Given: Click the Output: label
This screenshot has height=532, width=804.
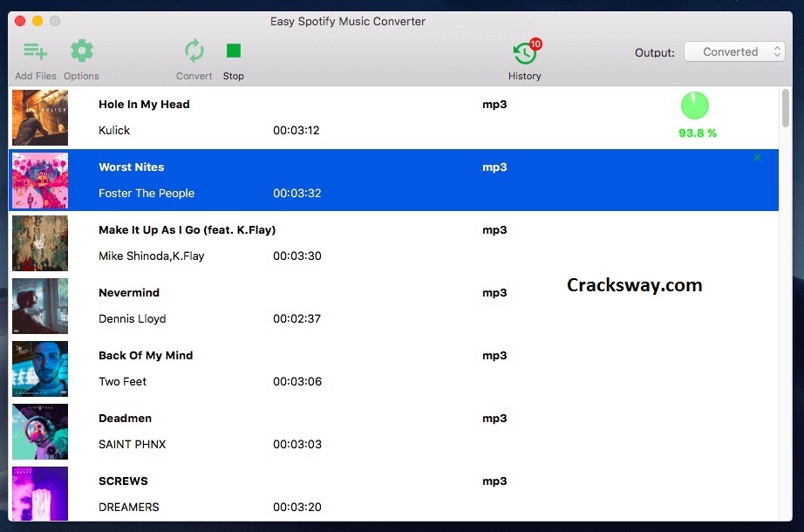Looking at the screenshot, I should (x=655, y=53).
